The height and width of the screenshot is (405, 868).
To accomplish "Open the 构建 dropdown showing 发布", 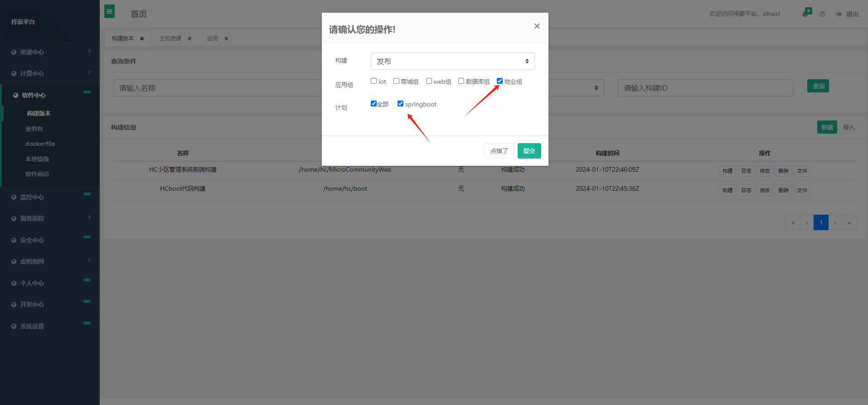I will (x=452, y=61).
